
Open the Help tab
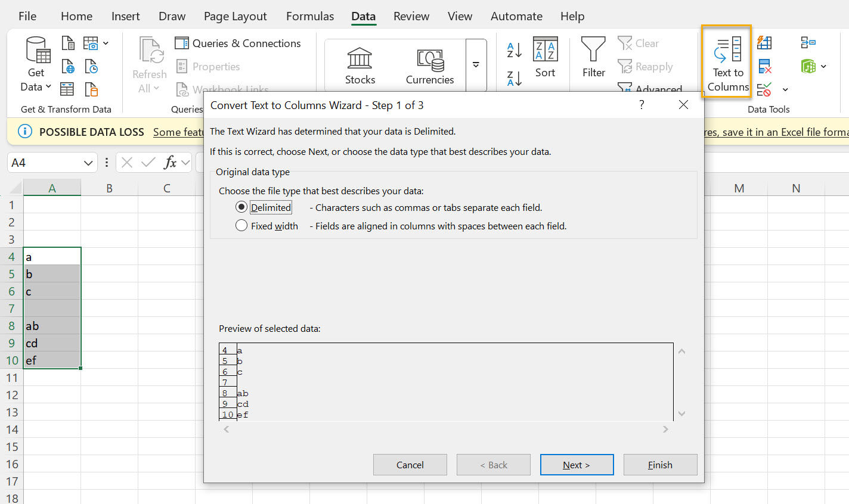572,16
